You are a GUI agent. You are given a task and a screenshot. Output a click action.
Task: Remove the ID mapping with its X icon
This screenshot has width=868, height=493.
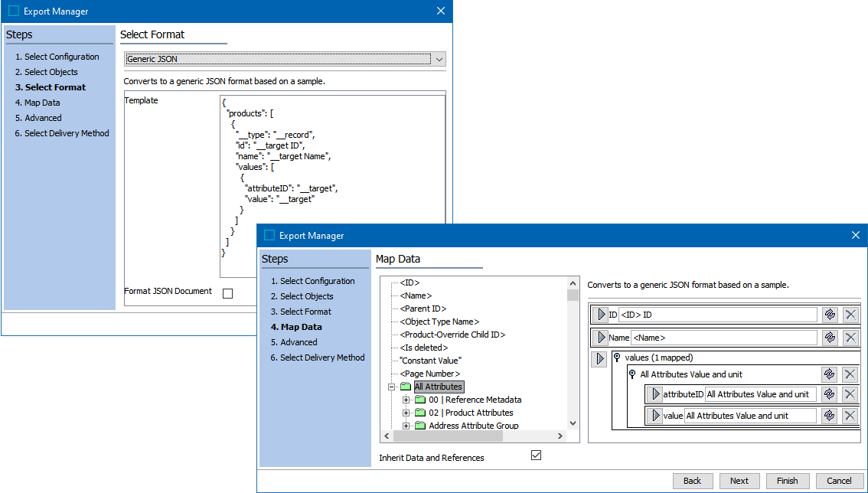[850, 315]
